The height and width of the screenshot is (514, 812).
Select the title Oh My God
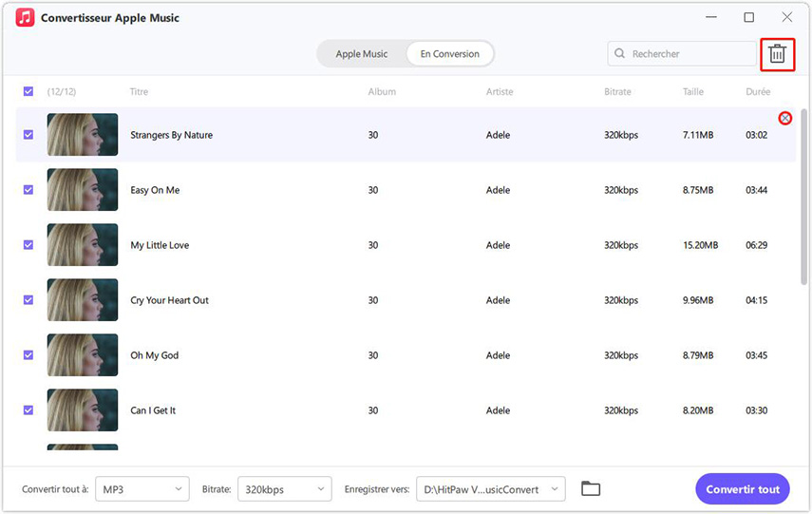coord(154,355)
